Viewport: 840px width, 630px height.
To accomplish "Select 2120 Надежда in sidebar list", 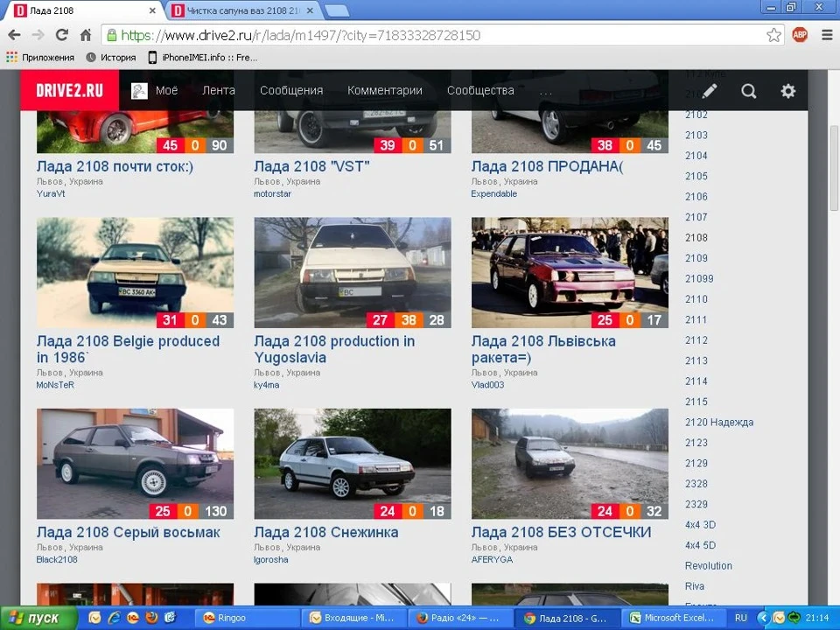I will [x=719, y=423].
